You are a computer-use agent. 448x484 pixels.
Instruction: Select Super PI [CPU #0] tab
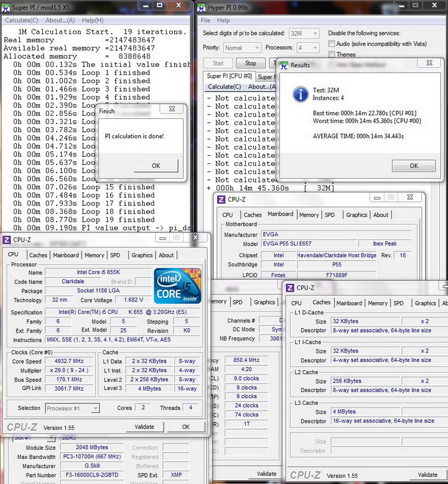click(x=229, y=76)
